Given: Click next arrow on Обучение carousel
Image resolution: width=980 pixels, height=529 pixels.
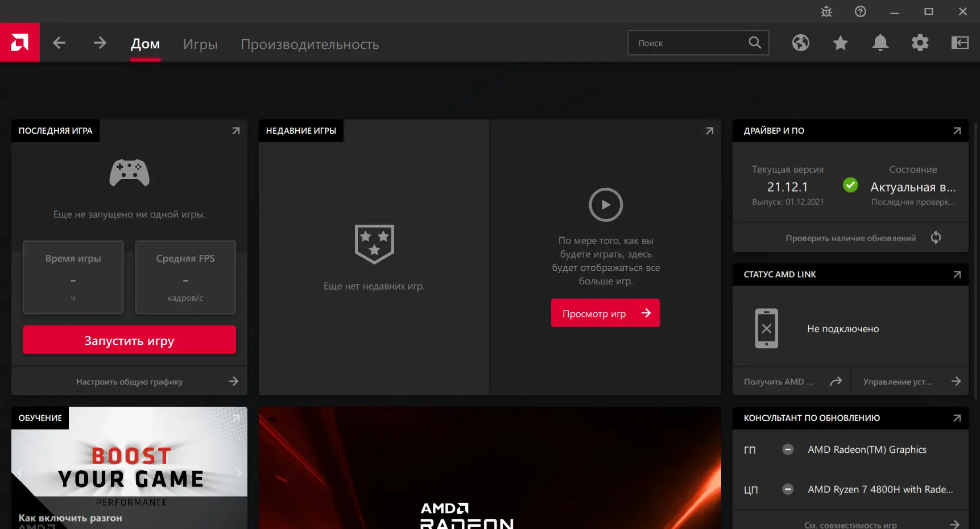Looking at the screenshot, I should (x=238, y=472).
